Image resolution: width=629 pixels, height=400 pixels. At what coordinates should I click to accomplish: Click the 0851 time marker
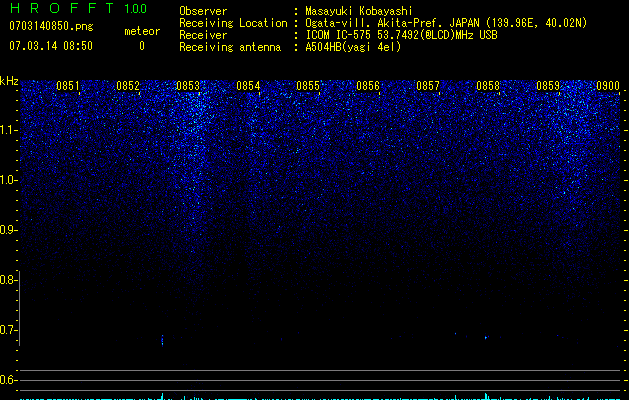[x=68, y=86]
